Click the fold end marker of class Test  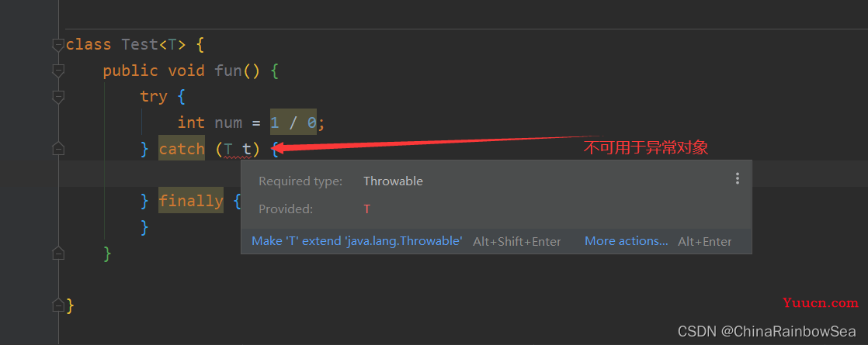coord(58,305)
